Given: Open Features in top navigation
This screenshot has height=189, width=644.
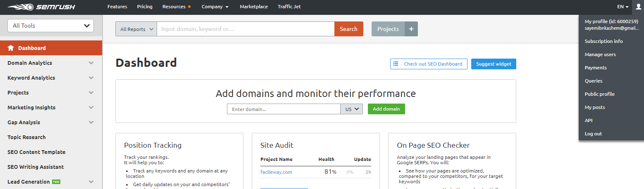Looking at the screenshot, I should pos(117,7).
